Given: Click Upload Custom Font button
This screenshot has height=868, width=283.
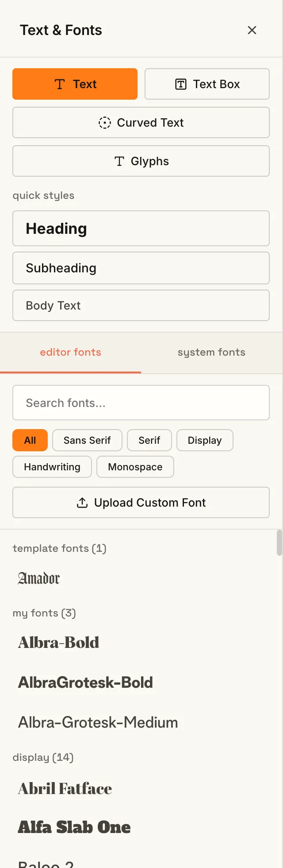Looking at the screenshot, I should click(141, 503).
